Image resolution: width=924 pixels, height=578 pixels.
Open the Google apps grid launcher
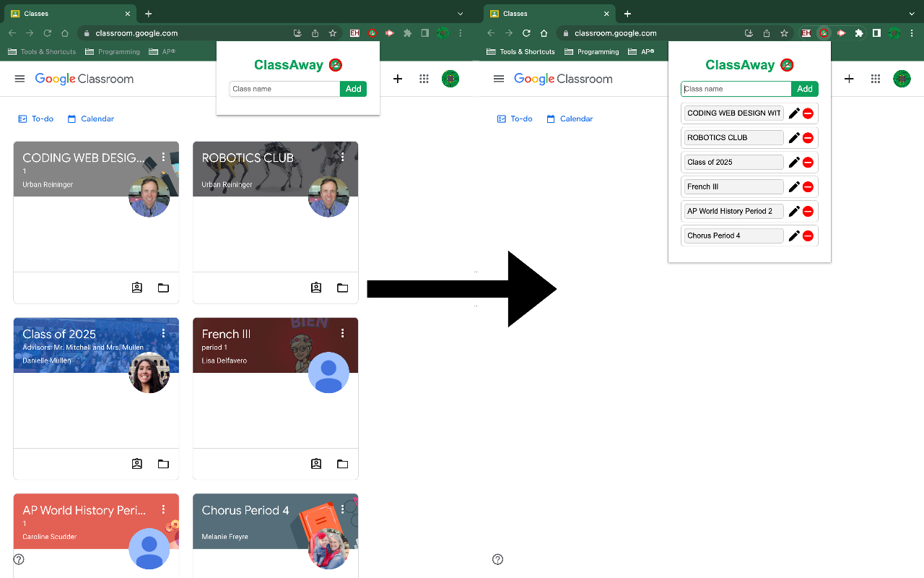coord(424,79)
